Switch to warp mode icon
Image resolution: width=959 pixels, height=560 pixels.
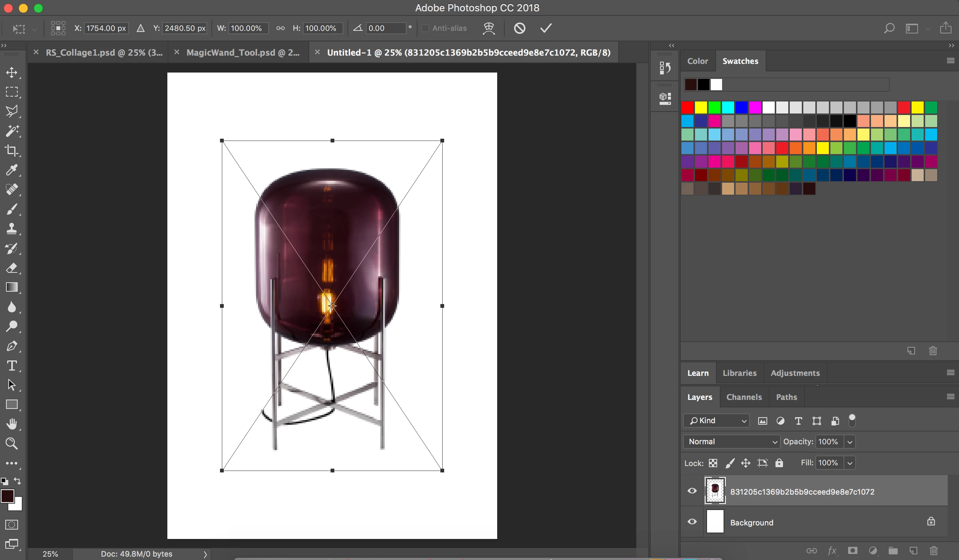pos(489,28)
